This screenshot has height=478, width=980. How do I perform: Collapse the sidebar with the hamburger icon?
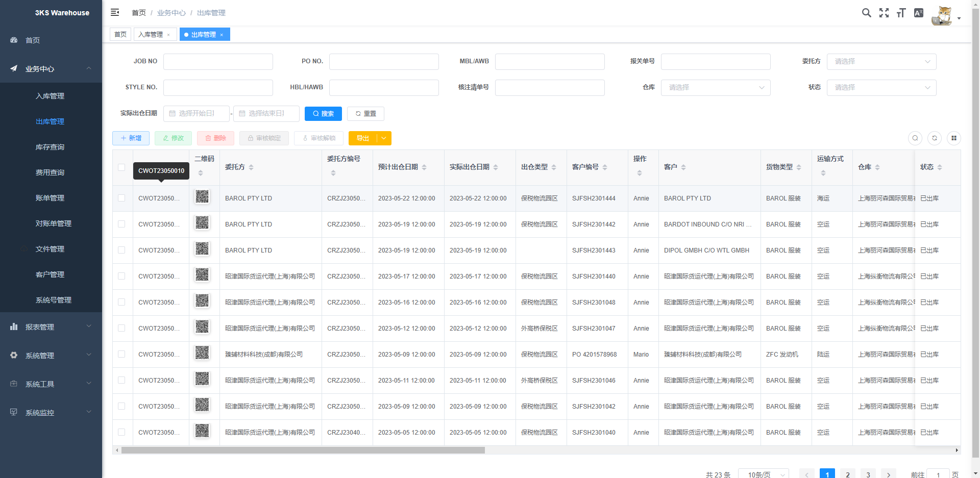(x=115, y=12)
